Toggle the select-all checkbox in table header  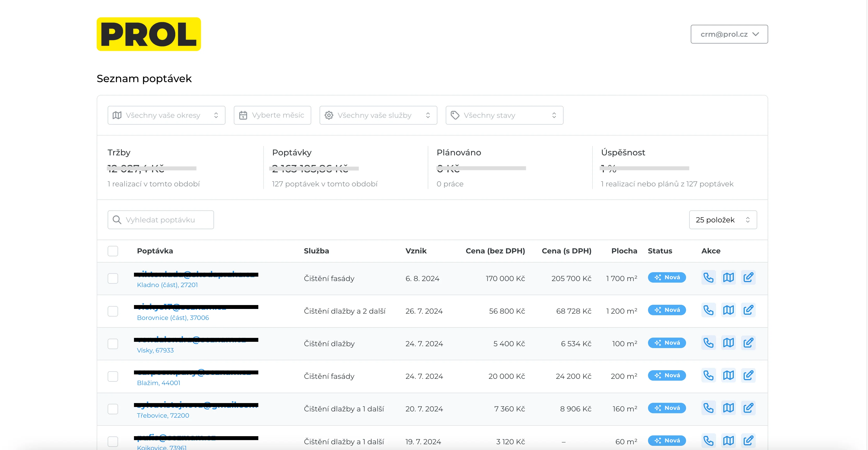pyautogui.click(x=113, y=251)
